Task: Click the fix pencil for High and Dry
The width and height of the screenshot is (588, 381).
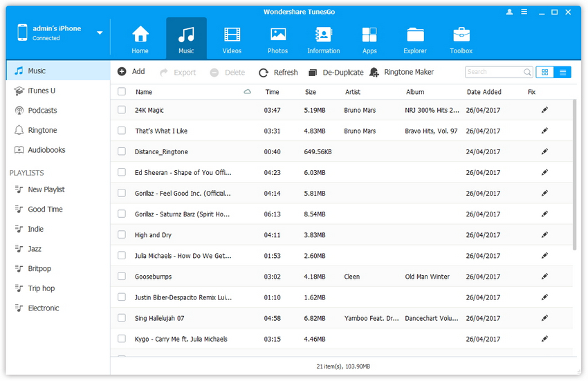Action: click(544, 234)
